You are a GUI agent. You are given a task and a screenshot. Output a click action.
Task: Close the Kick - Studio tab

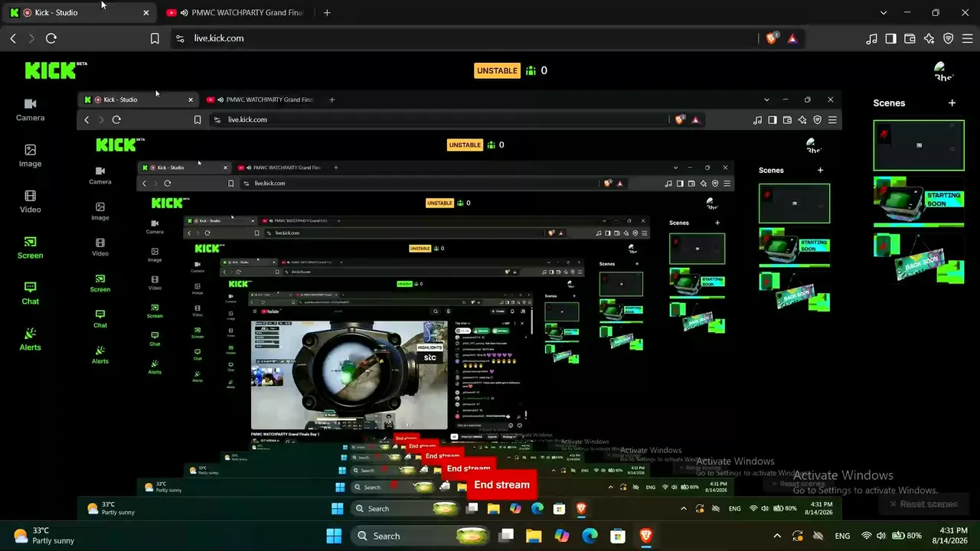click(x=146, y=12)
